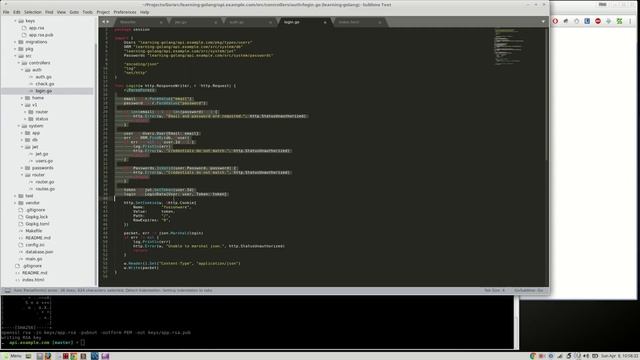Open the browser's three-dot menu
Screen dimensions: 640x360
click(630, 21)
